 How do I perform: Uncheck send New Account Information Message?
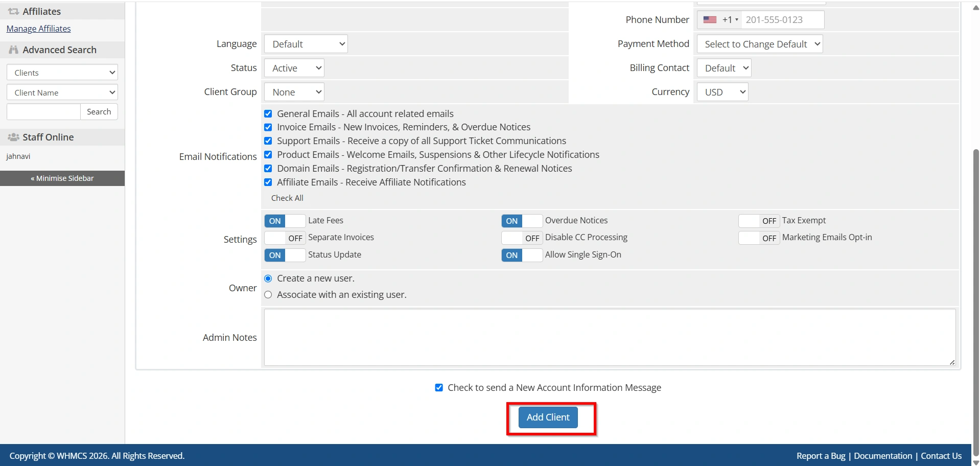(x=439, y=388)
